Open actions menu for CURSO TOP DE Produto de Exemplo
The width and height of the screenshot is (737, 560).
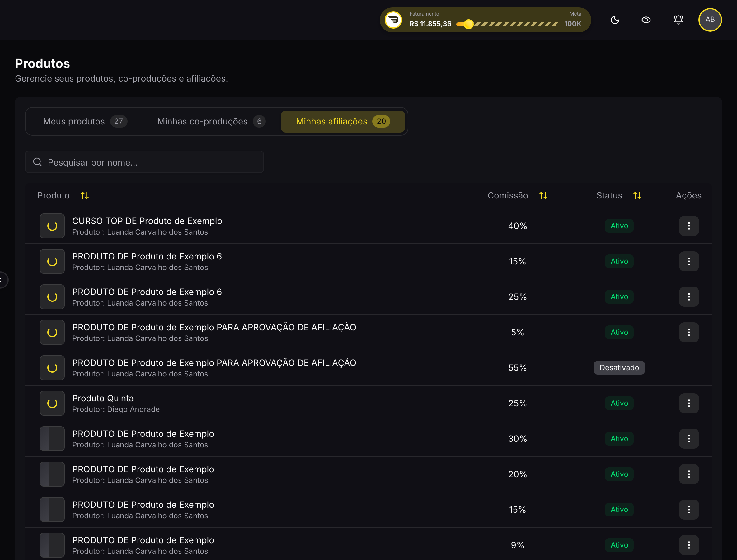[x=689, y=226]
